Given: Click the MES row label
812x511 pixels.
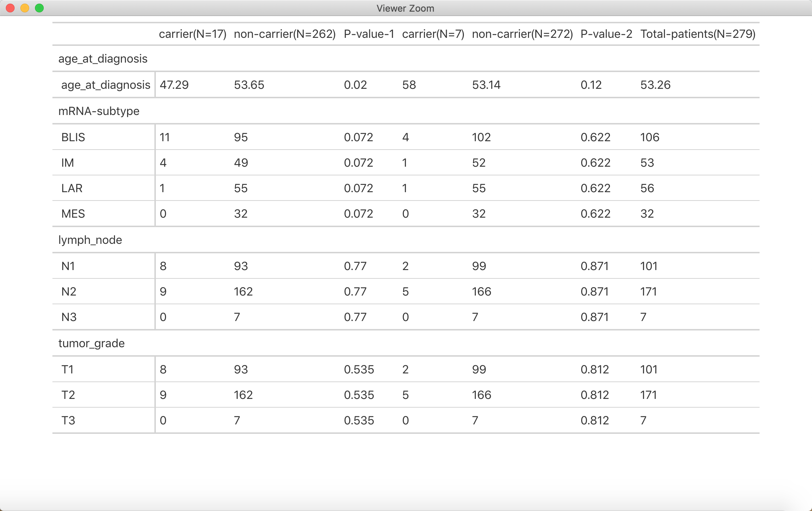Looking at the screenshot, I should coord(73,214).
